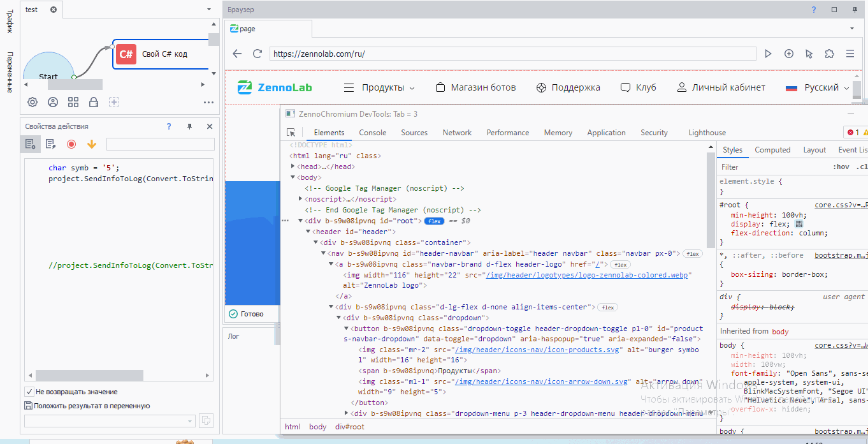Uncheck 'Не возвращать значение' checkbox
The height and width of the screenshot is (444, 868).
tap(29, 392)
